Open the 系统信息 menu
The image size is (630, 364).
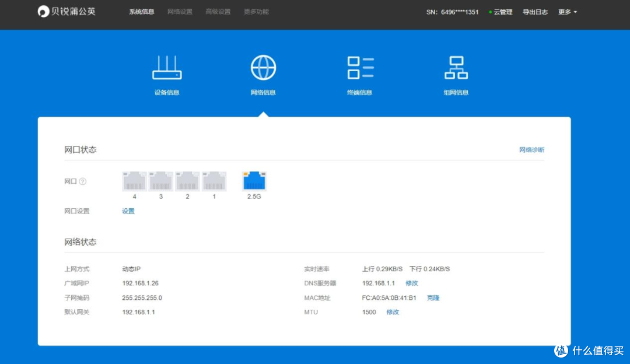[x=141, y=12]
